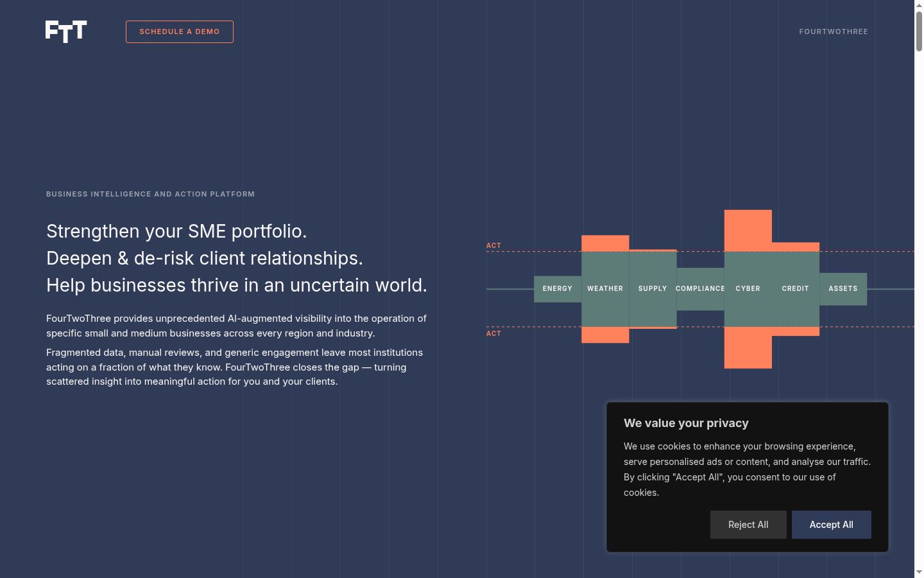Click Reject All cookies button

pyautogui.click(x=748, y=525)
